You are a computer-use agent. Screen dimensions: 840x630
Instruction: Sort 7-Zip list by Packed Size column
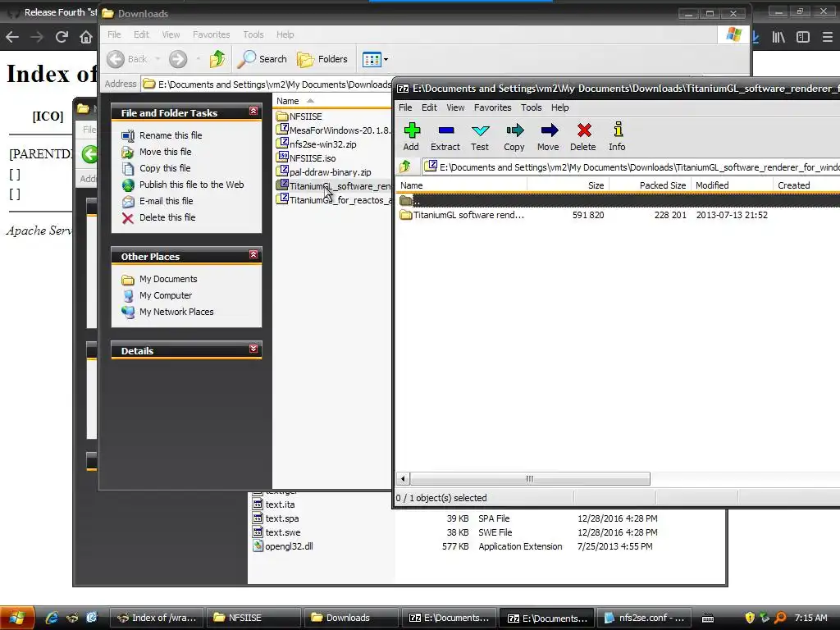(650, 185)
